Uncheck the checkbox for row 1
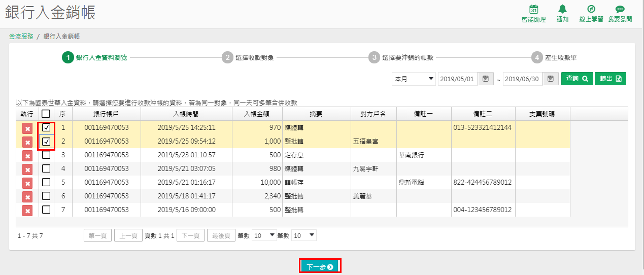This screenshot has width=644, height=275. (46, 127)
